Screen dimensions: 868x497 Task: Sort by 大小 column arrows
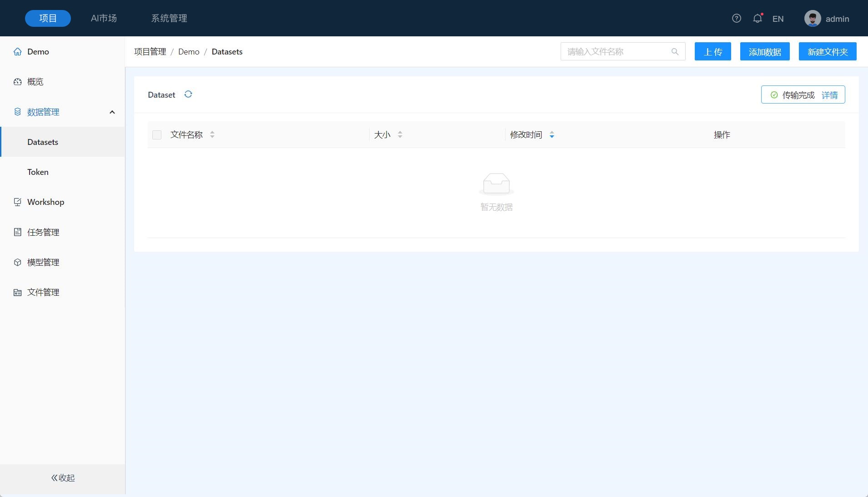coord(400,135)
